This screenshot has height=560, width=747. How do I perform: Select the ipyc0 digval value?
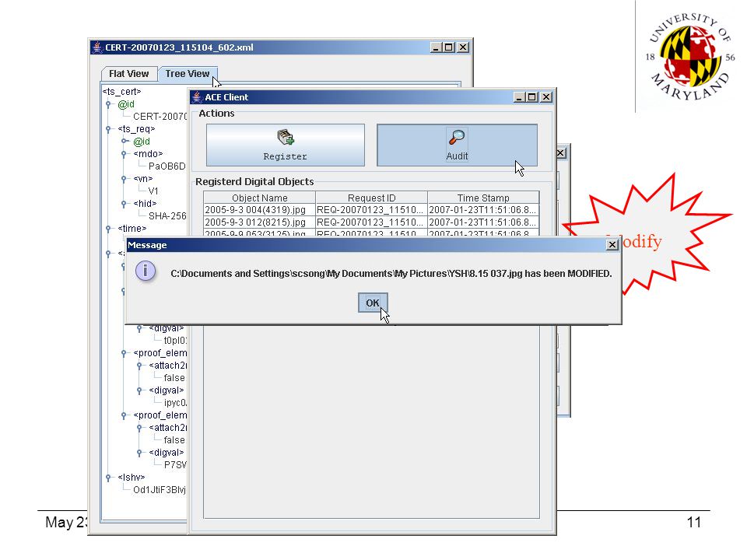click(x=175, y=402)
